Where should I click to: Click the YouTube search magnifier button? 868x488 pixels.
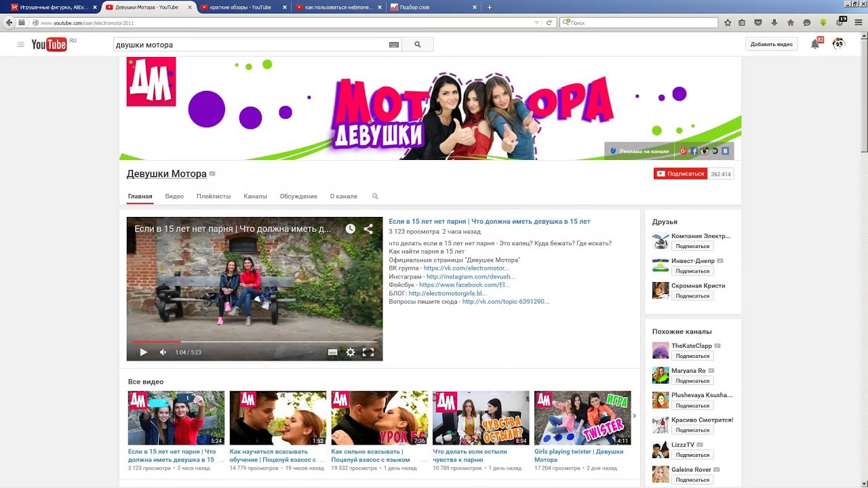[418, 45]
